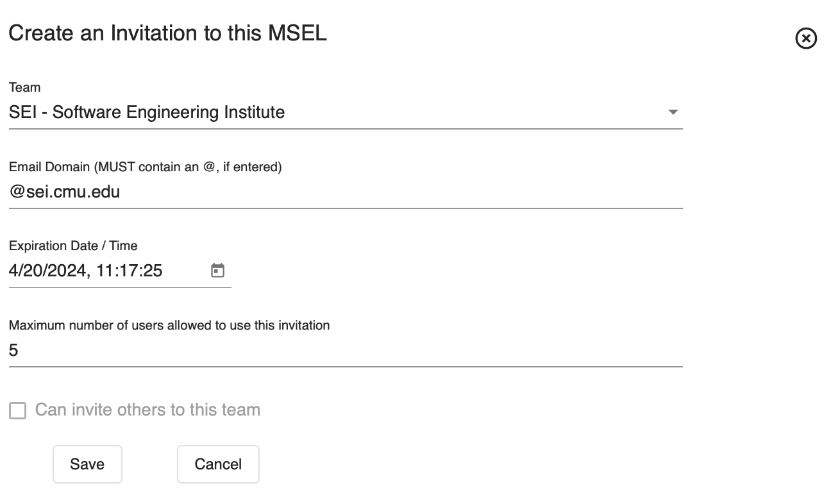Enable the invite others checkbox
Screen dimensions: 840x504
pos(18,410)
